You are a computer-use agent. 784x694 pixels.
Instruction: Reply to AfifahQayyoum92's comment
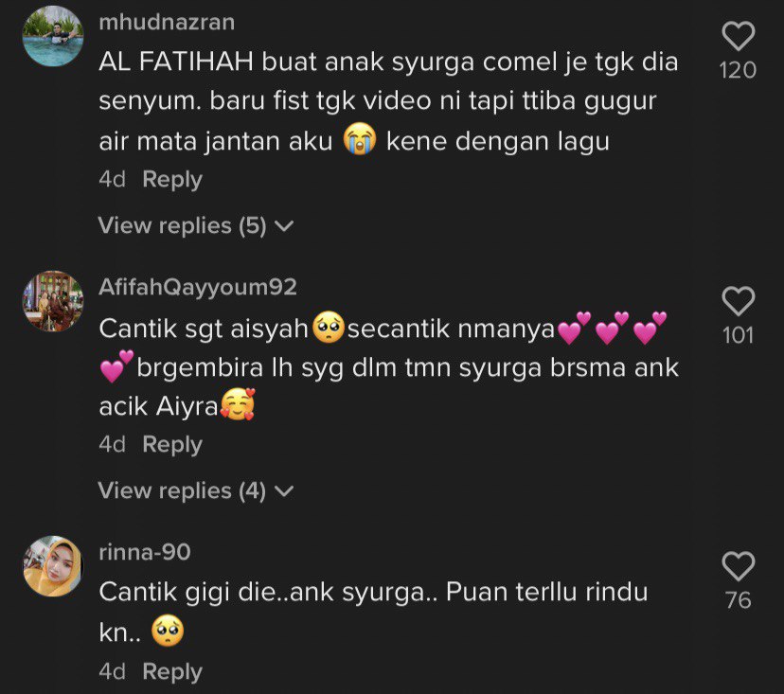click(x=172, y=444)
